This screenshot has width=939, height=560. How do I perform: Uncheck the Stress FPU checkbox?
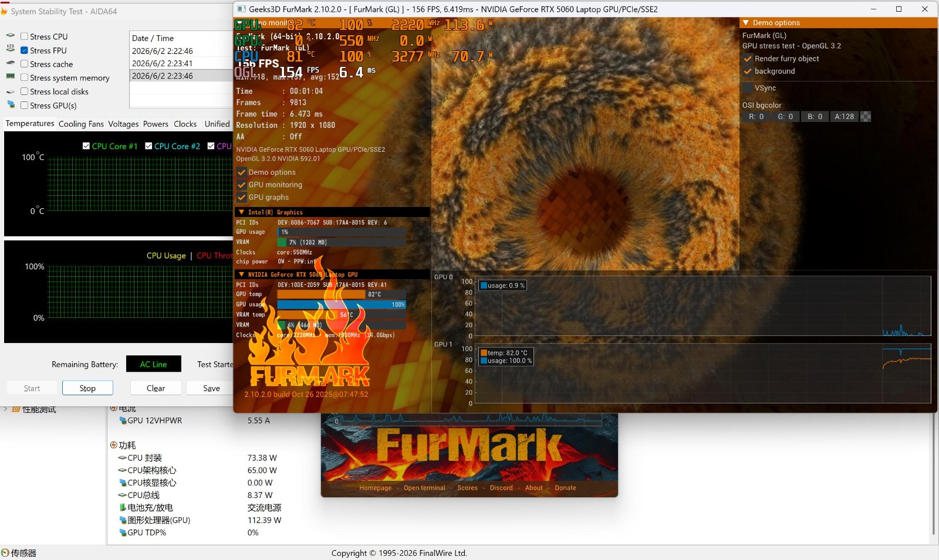(24, 50)
